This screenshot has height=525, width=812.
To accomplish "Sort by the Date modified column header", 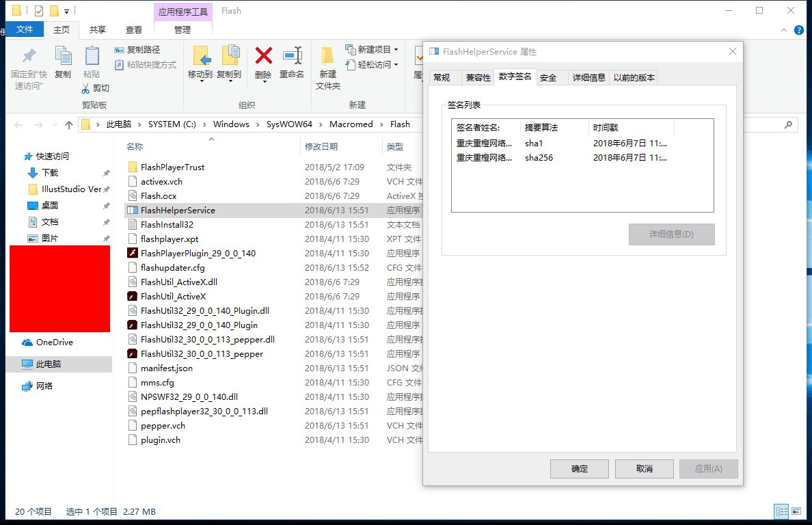I will pos(321,146).
